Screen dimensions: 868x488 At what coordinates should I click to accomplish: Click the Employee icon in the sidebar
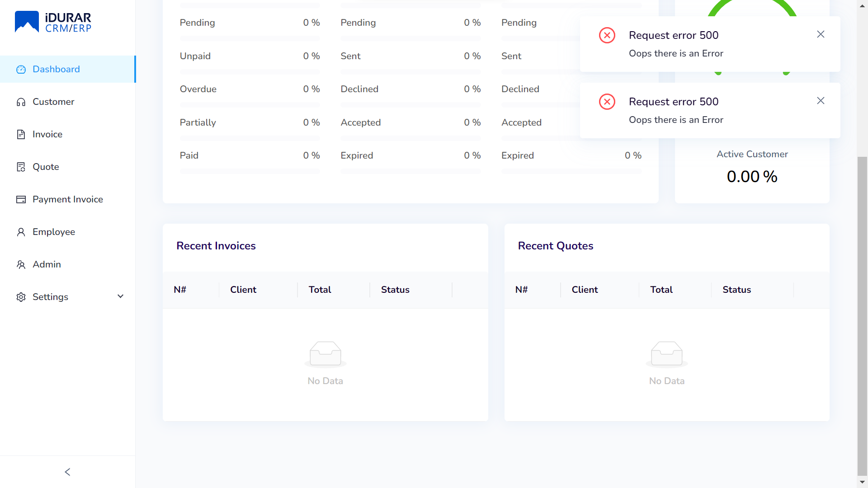point(21,232)
